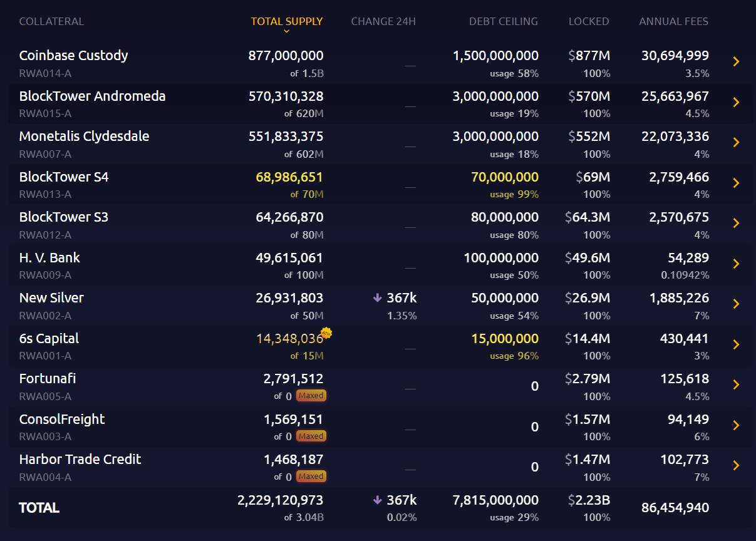Viewport: 756px width, 541px height.
Task: Select the RWA005-A ticker text
Action: click(45, 396)
